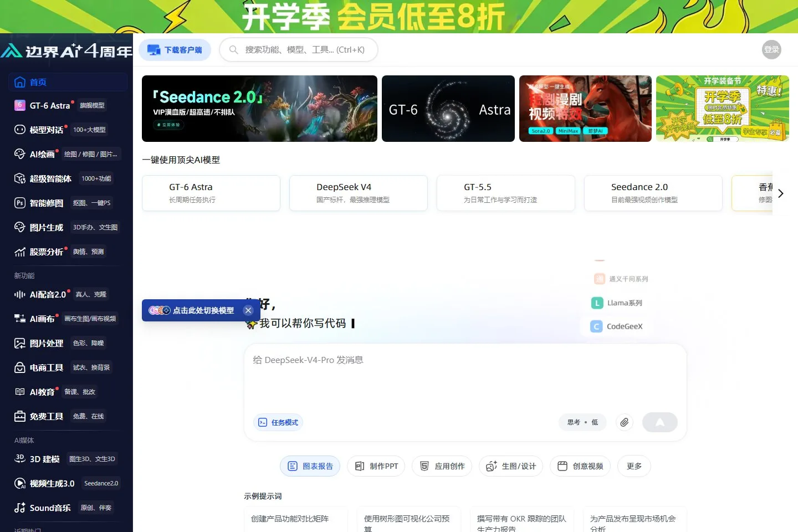The height and width of the screenshot is (532, 798).
Task: Open the 思考 · 低 level dropdown
Action: (582, 422)
